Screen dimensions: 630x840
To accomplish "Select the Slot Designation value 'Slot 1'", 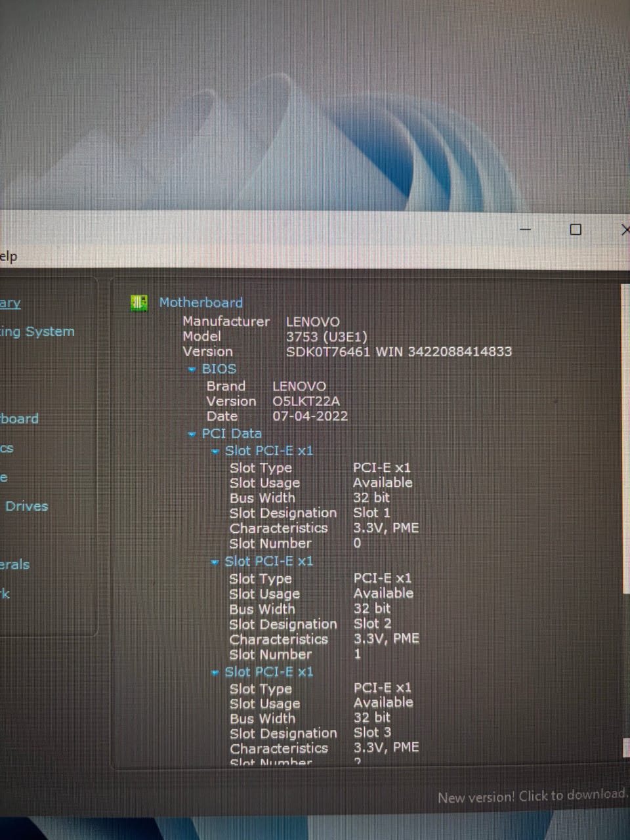I will (x=372, y=513).
